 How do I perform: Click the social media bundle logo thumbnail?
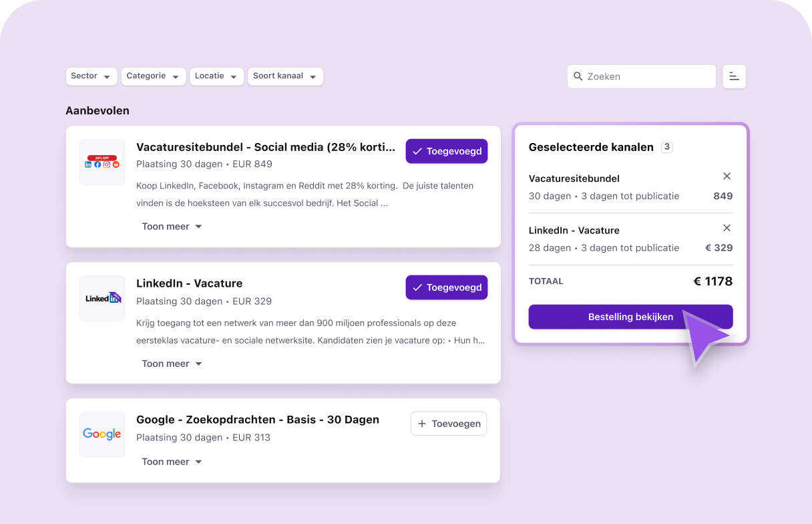click(x=102, y=162)
